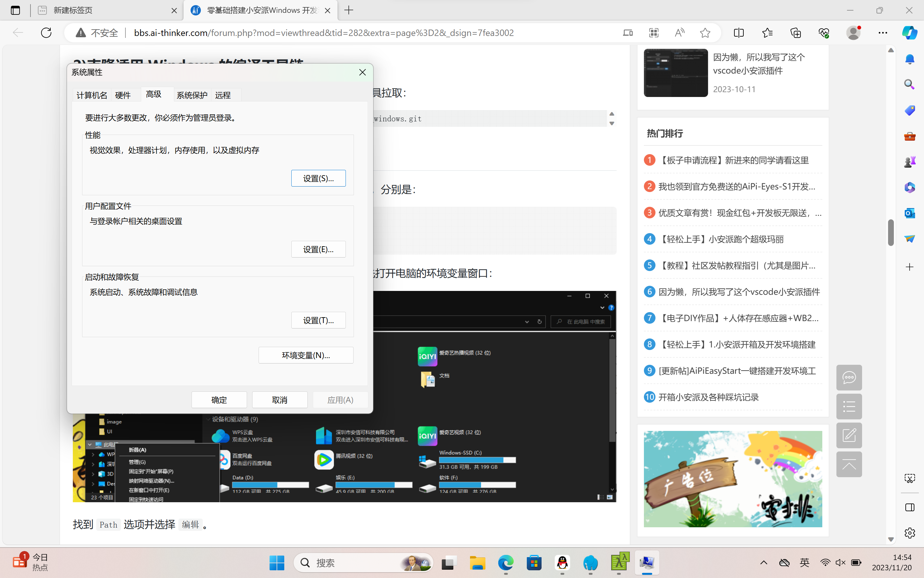Viewport: 924px width, 578px height.
Task: Open the Environment Variables (环境变量) button
Action: point(306,355)
